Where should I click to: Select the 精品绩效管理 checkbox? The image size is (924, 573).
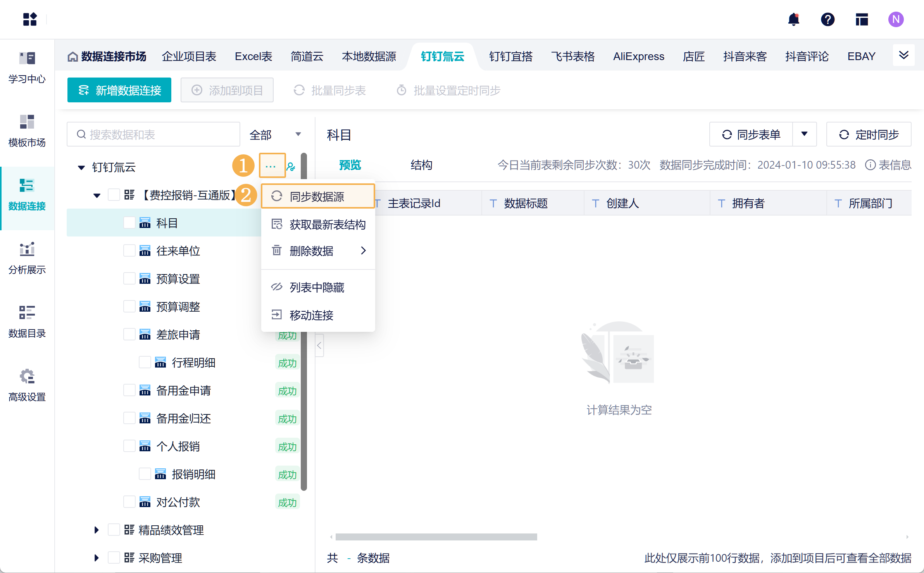point(114,530)
